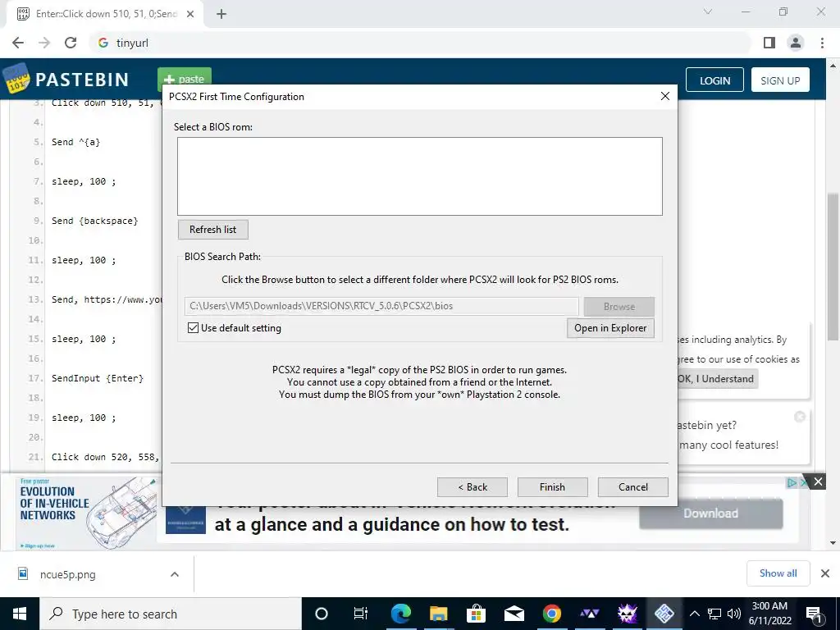Click code line Send {backspace}

click(x=95, y=221)
